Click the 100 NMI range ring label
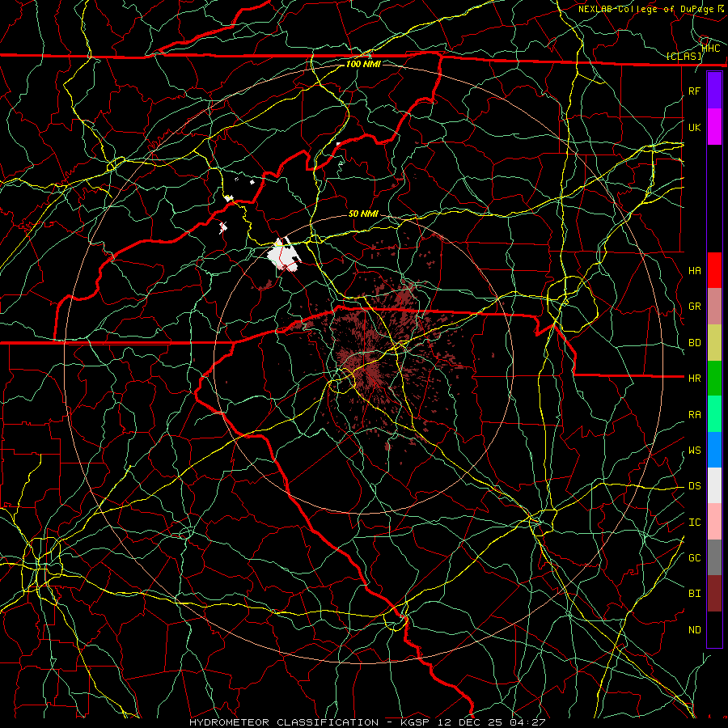This screenshot has width=728, height=728. (363, 64)
